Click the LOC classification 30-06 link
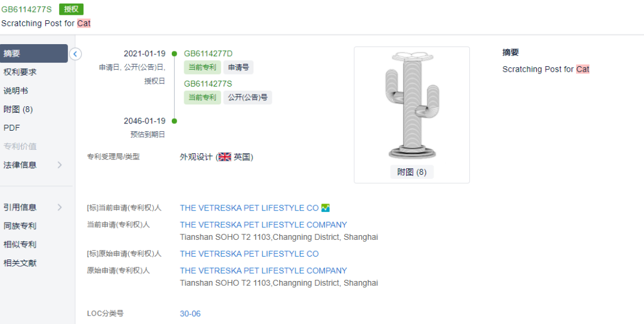This screenshot has width=644, height=324. 190,314
